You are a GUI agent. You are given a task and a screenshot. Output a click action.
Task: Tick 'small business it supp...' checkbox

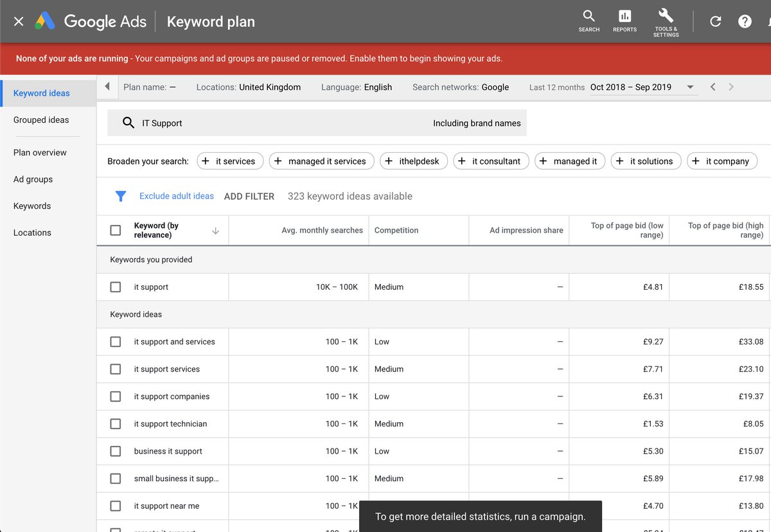pos(116,479)
